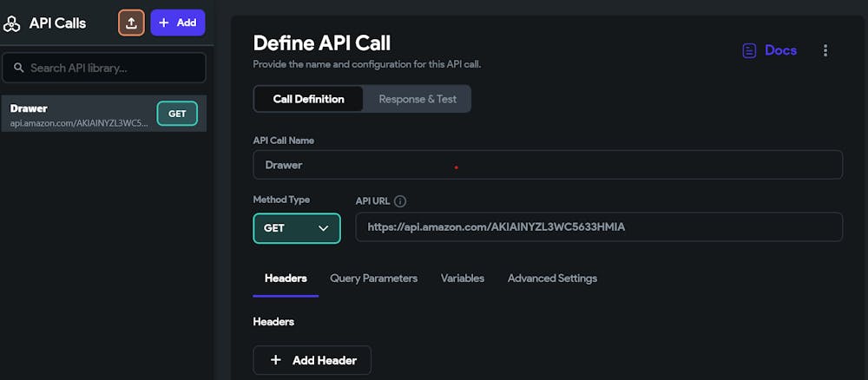Open the Method Type GET dropdown
Screen dimensions: 868x380
point(297,228)
